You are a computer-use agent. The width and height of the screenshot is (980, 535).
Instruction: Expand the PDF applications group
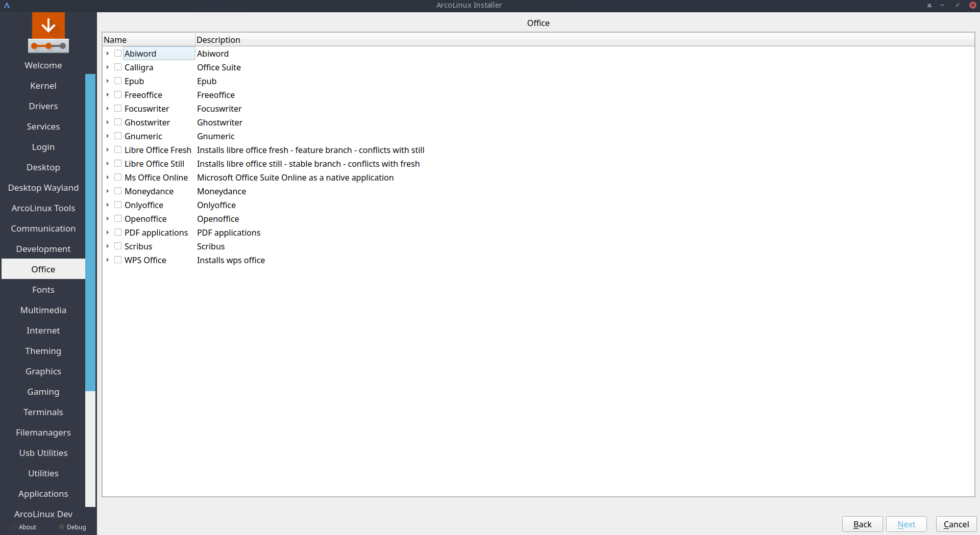click(108, 233)
